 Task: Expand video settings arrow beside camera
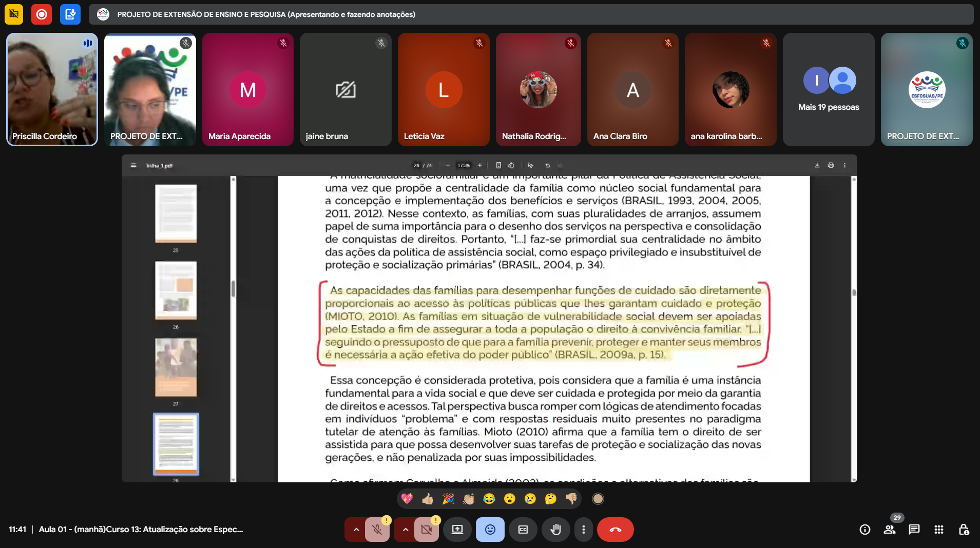click(x=405, y=530)
